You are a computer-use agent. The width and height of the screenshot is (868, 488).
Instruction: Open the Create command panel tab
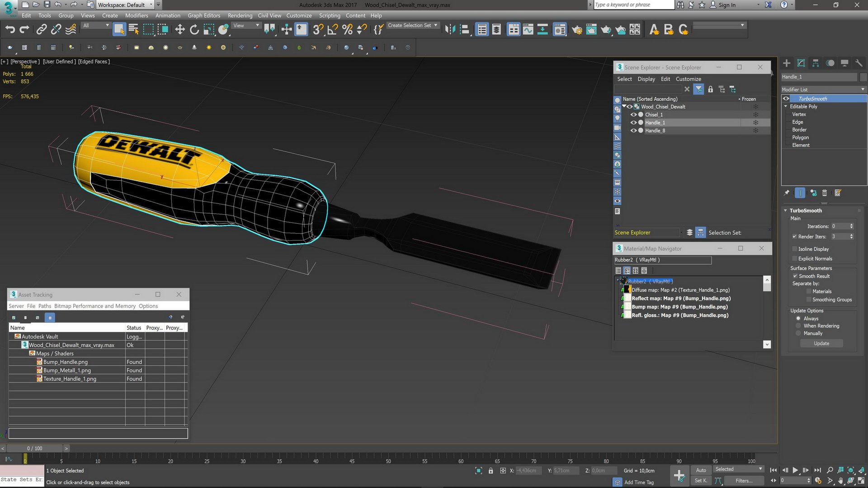coord(787,63)
